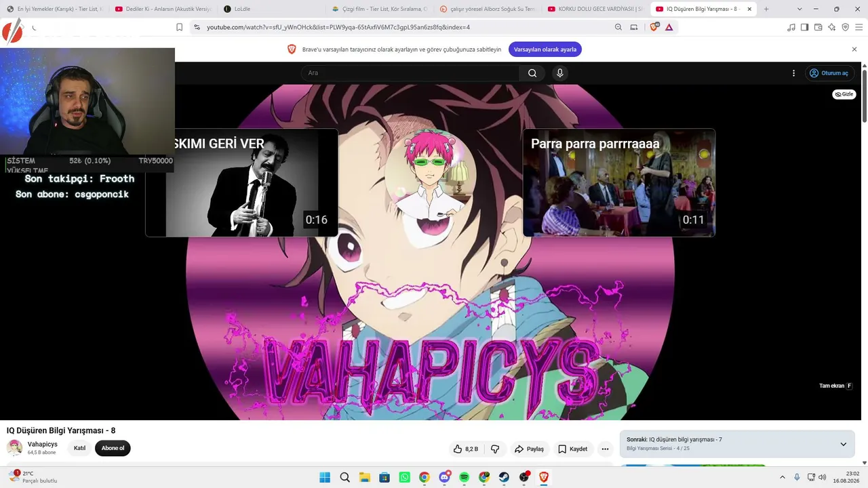Viewport: 868px width, 488px height.
Task: Dislike the video with thumbs-down icon
Action: tap(495, 449)
